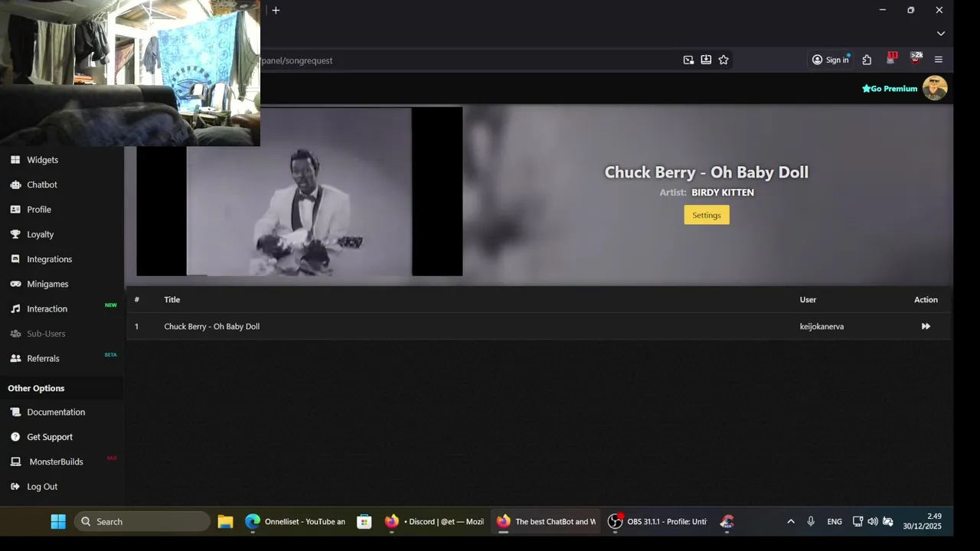Image resolution: width=980 pixels, height=551 pixels.
Task: Click Go Premium link
Action: click(890, 89)
